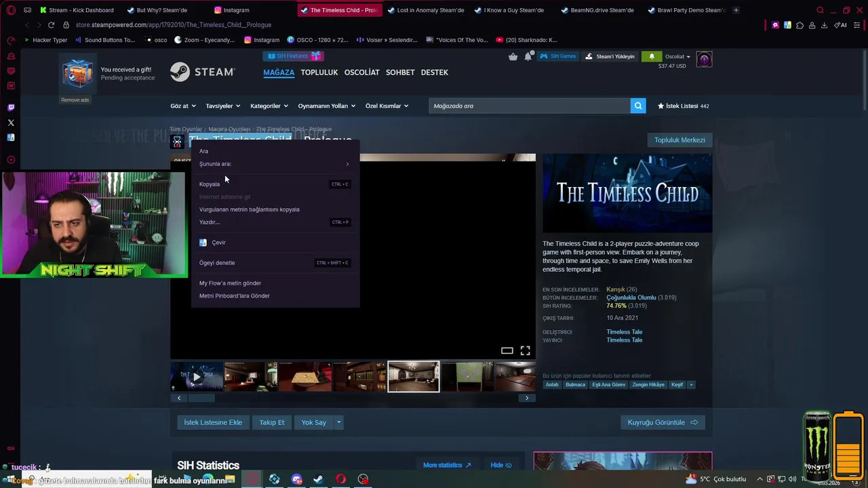Viewport: 868px width, 488px height.
Task: Open the Opera AI assistant button
Action: pos(841,25)
